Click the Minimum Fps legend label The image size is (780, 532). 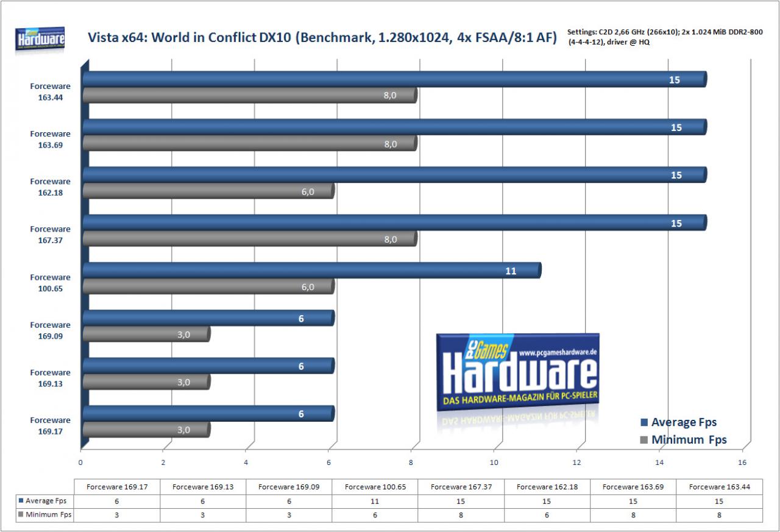(689, 440)
